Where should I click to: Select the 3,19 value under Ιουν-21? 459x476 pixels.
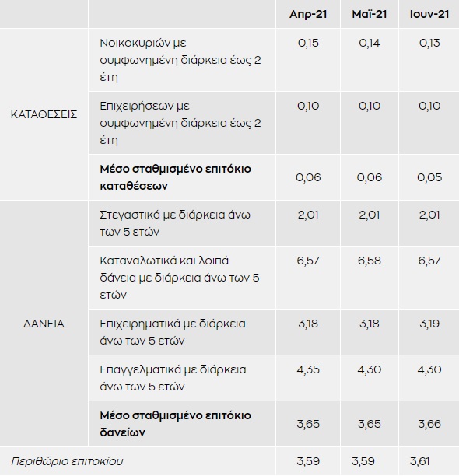tap(429, 324)
